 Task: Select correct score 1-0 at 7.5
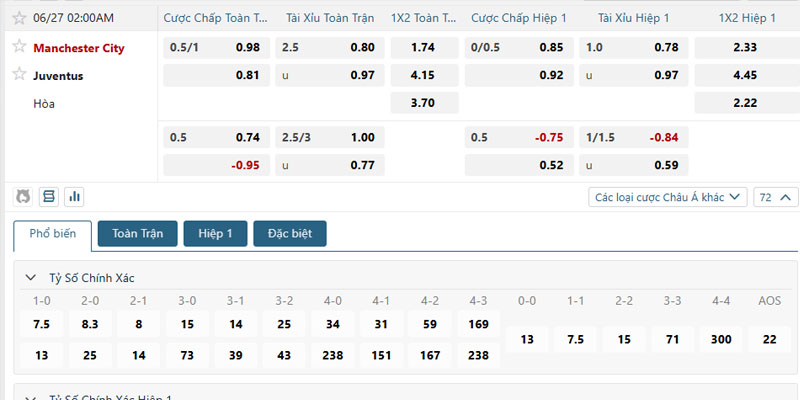41,324
